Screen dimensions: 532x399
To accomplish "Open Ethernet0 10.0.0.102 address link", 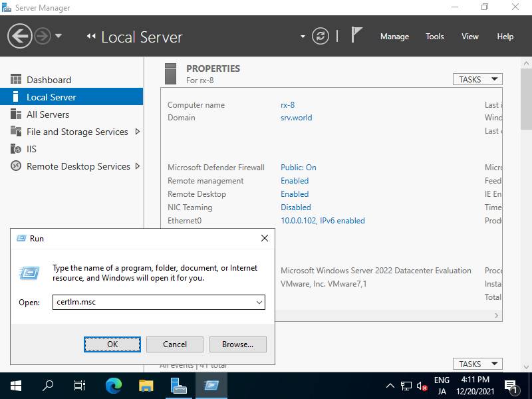I will point(323,221).
